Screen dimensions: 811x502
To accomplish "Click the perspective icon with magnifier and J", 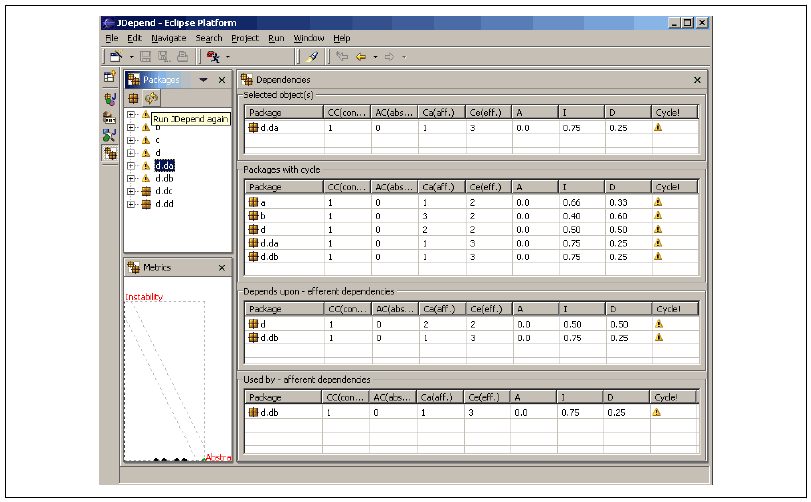I will click(x=109, y=135).
